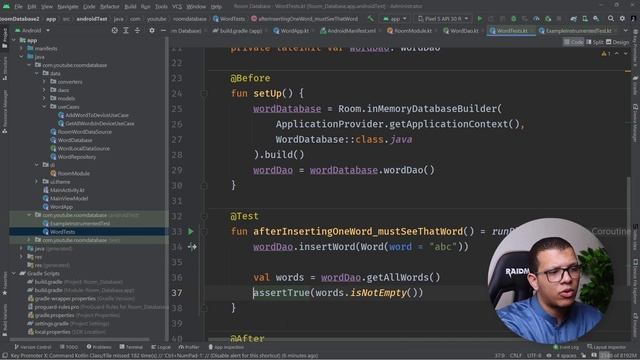This screenshot has width=640, height=360.
Task: Switch editor to Design view mode
Action: pyautogui.click(x=618, y=42)
